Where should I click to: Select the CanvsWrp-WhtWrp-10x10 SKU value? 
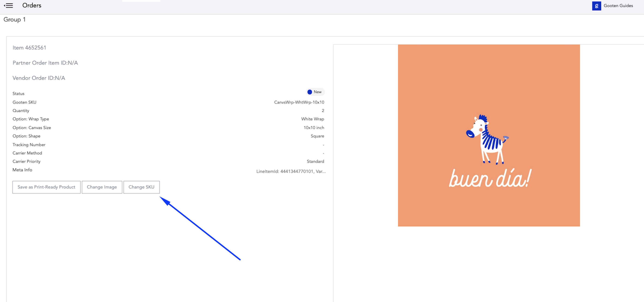[299, 102]
